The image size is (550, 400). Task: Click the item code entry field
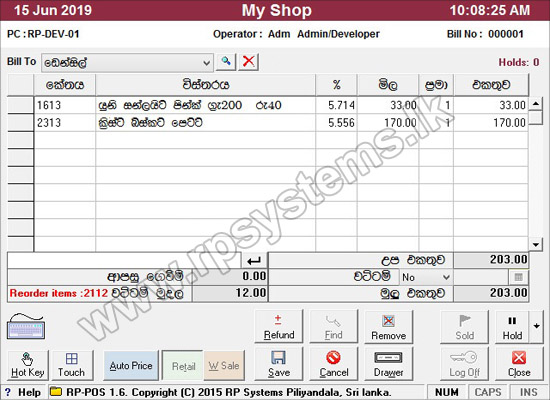point(124,260)
